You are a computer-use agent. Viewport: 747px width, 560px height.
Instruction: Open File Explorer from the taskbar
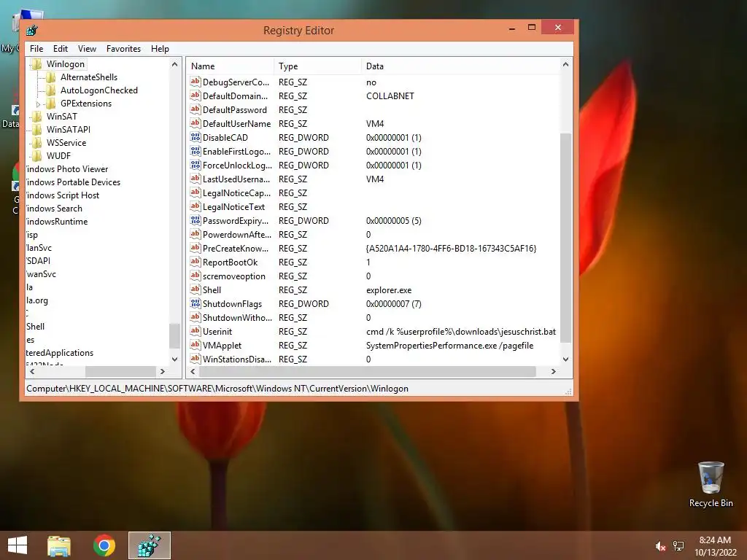pyautogui.click(x=59, y=545)
